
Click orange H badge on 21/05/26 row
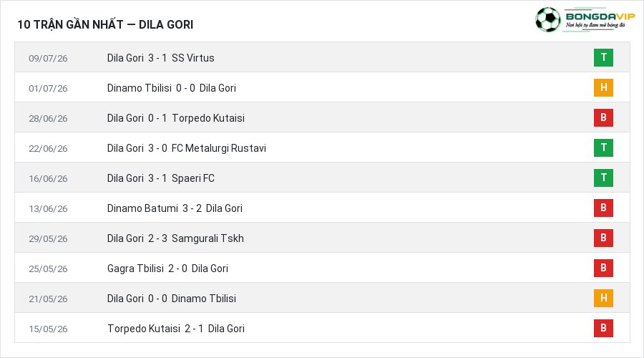click(x=603, y=298)
